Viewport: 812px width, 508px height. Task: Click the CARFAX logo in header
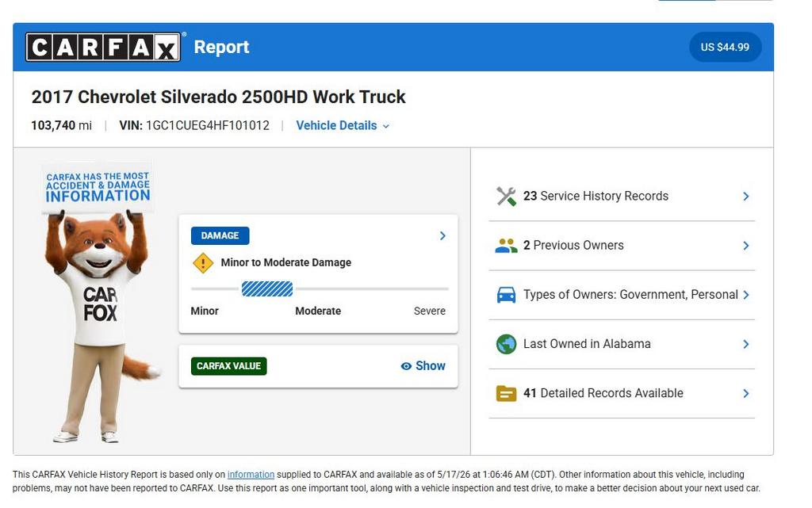[x=103, y=47]
